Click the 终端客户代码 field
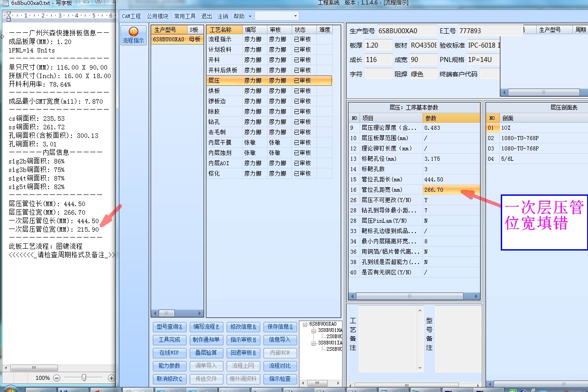The height and width of the screenshot is (392, 588). click(490, 74)
